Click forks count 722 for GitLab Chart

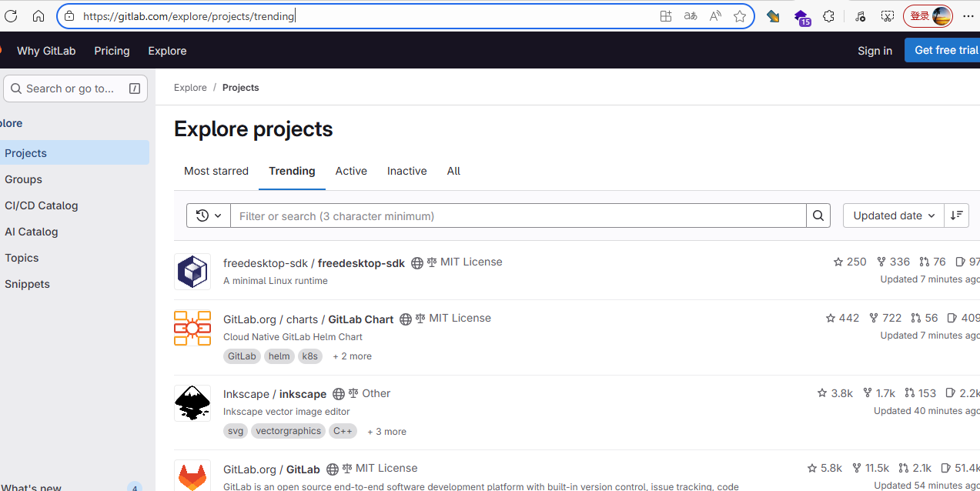[x=885, y=318]
